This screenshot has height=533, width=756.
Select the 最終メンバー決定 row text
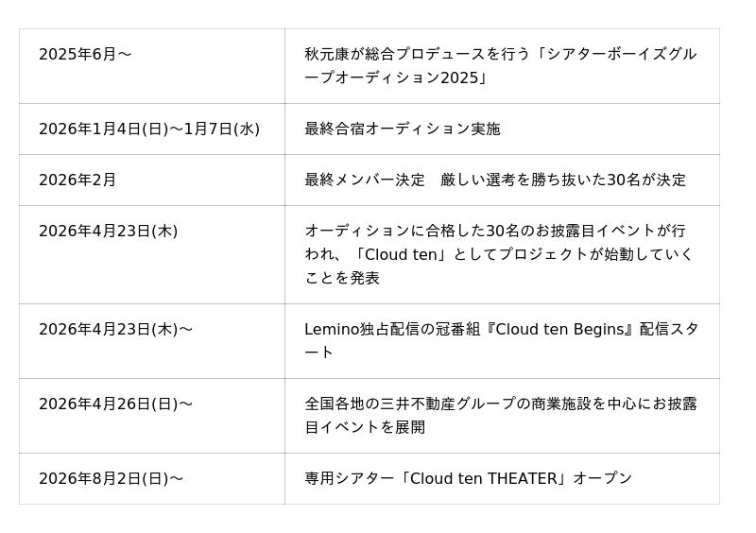click(x=495, y=180)
